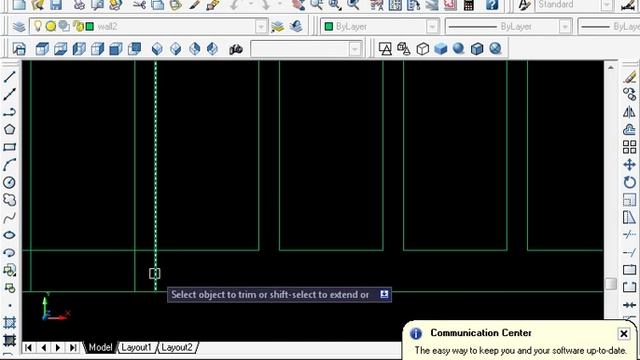Open the ByLayer linetype dropdown
The width and height of the screenshot is (640, 360).
564,27
